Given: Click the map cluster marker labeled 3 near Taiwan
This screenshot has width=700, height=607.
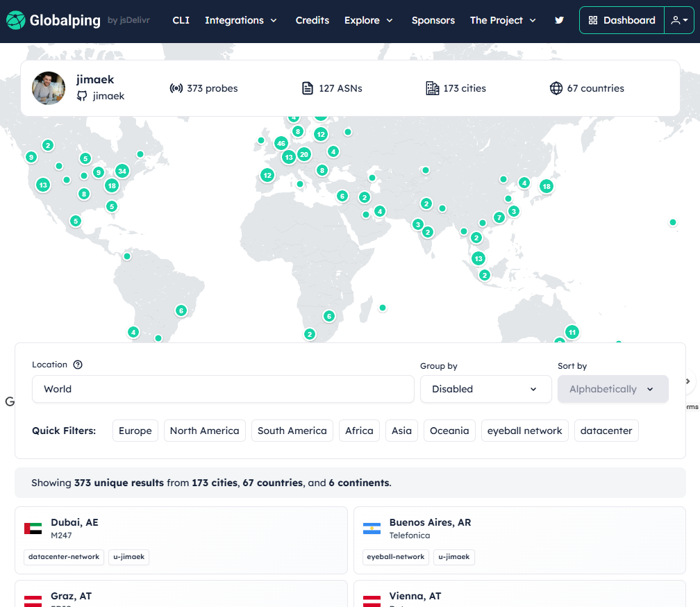Looking at the screenshot, I should point(513,211).
